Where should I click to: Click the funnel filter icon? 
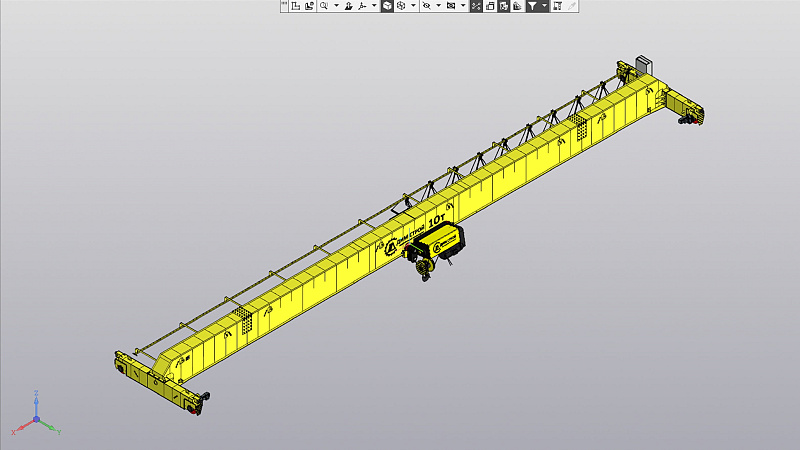532,6
